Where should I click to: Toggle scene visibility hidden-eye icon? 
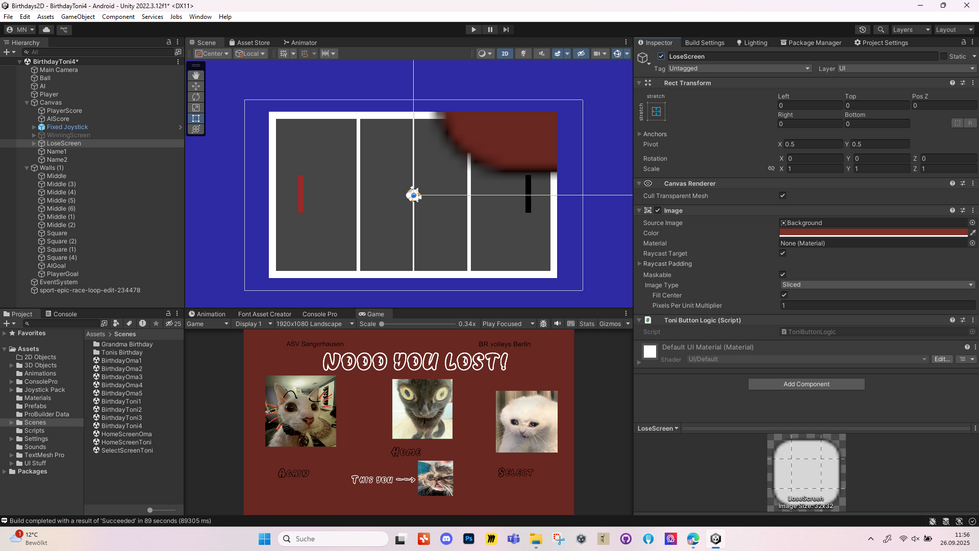click(x=581, y=54)
